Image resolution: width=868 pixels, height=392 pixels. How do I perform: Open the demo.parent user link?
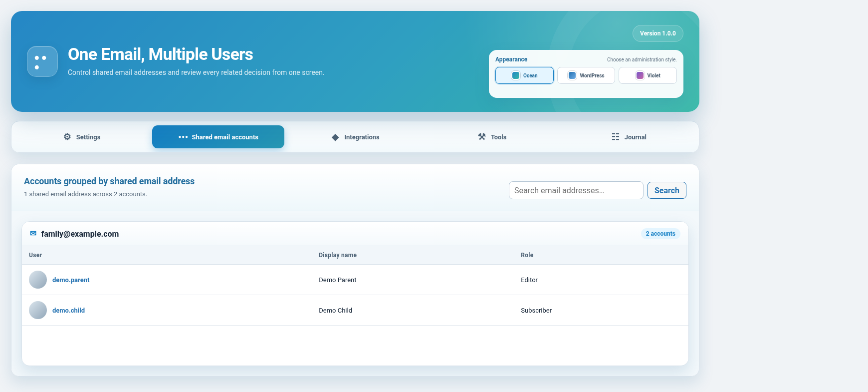pyautogui.click(x=71, y=280)
